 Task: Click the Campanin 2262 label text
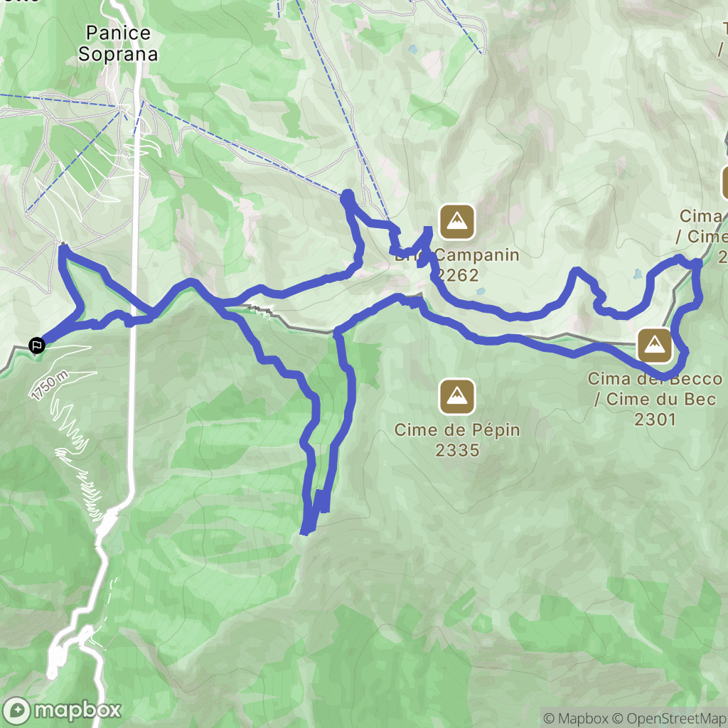[477, 264]
